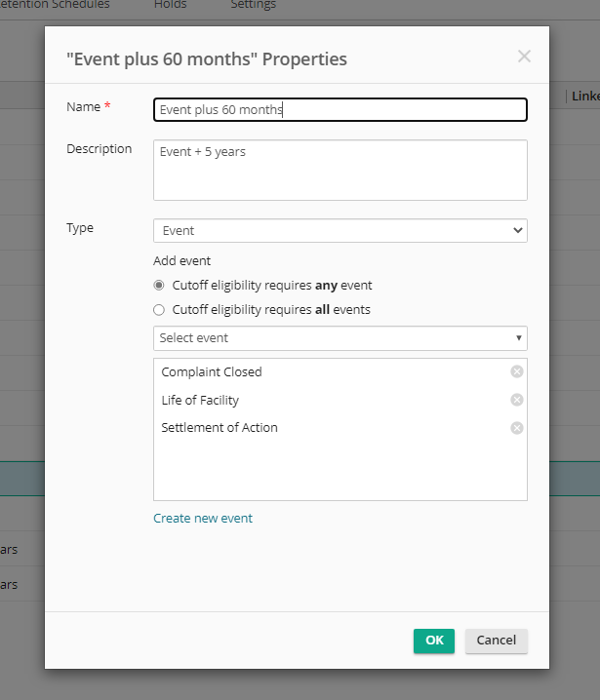Select 'requires all events' radio option
This screenshot has height=700, width=600.
[159, 310]
